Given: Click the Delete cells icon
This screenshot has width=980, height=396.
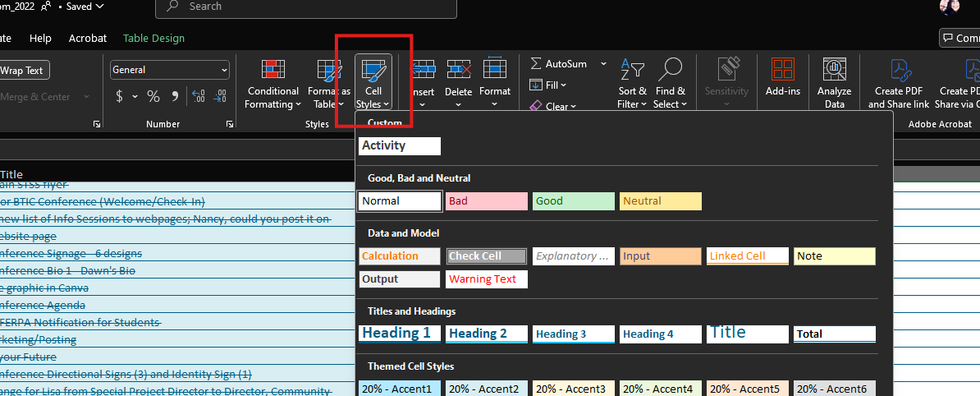Looking at the screenshot, I should point(458,69).
